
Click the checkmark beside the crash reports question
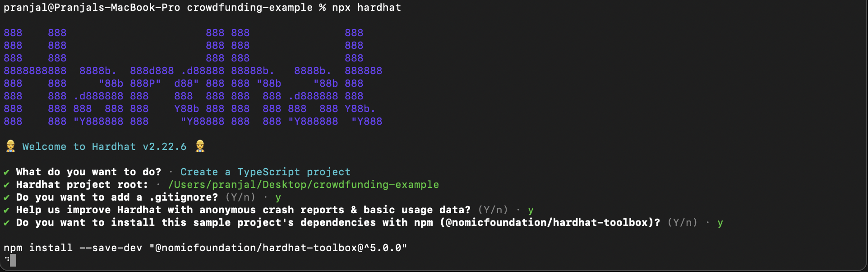coord(7,210)
